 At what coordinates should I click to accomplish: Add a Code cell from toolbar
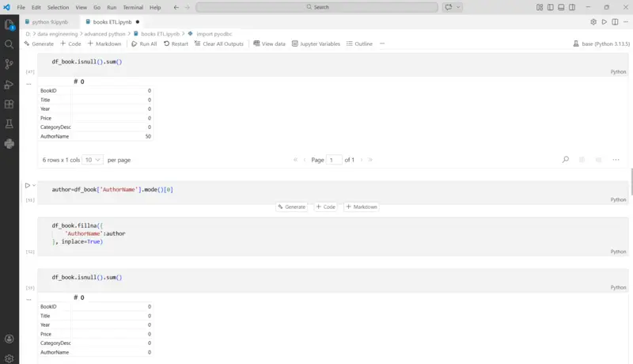point(70,44)
